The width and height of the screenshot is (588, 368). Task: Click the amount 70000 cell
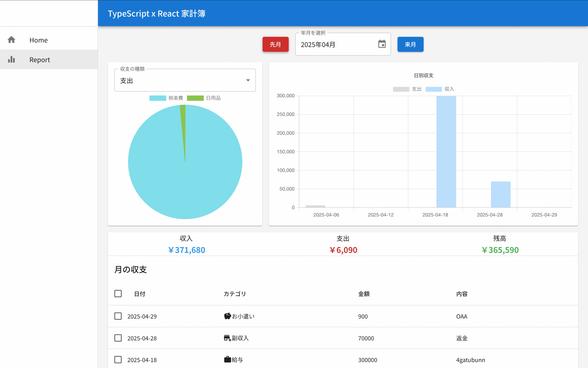click(x=366, y=338)
